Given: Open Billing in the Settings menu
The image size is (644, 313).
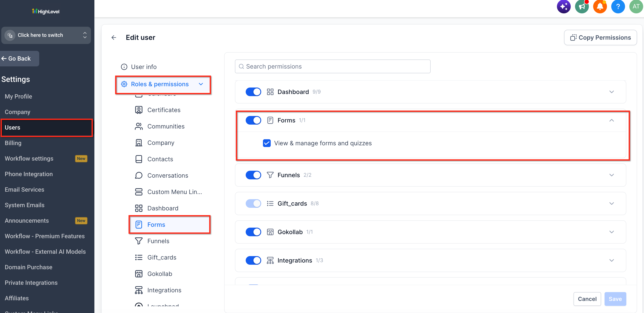Looking at the screenshot, I should (x=13, y=143).
